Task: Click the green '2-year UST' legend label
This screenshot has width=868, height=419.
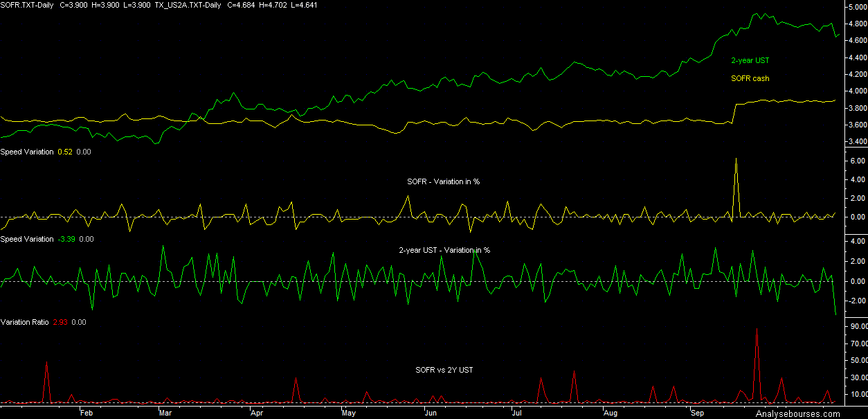Action: click(x=750, y=61)
